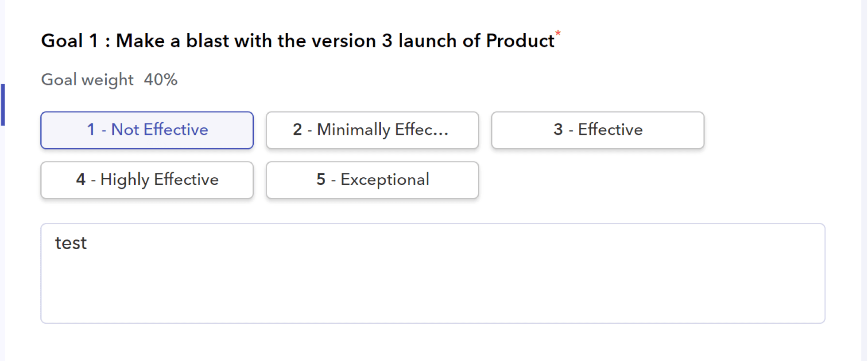868x361 pixels.
Task: Click the red required asterisk
Action: (x=558, y=33)
